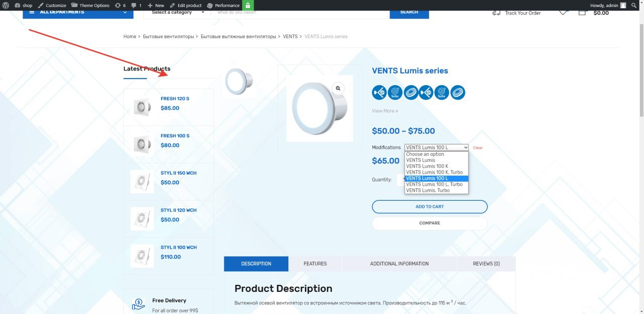Image resolution: width=644 pixels, height=314 pixels.
Task: Click the updates icon showing 6
Action: [120, 5]
